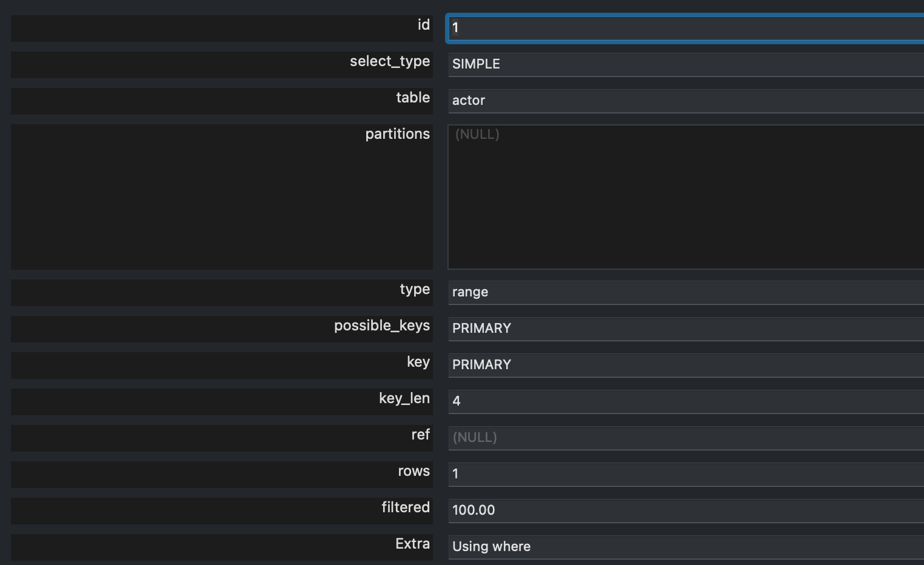Click the rows column label

[413, 472]
